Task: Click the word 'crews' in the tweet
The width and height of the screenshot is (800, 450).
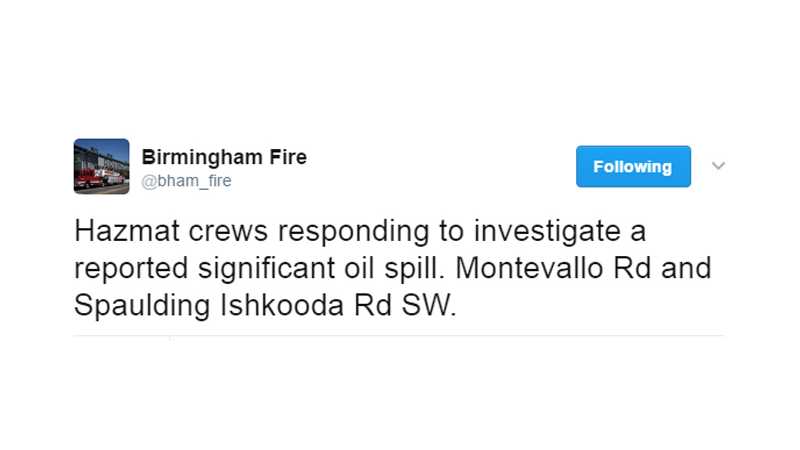Action: tap(228, 232)
